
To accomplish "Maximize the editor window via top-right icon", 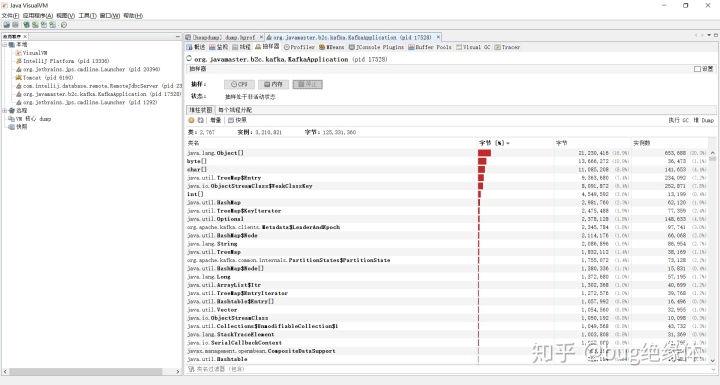I will point(716,35).
